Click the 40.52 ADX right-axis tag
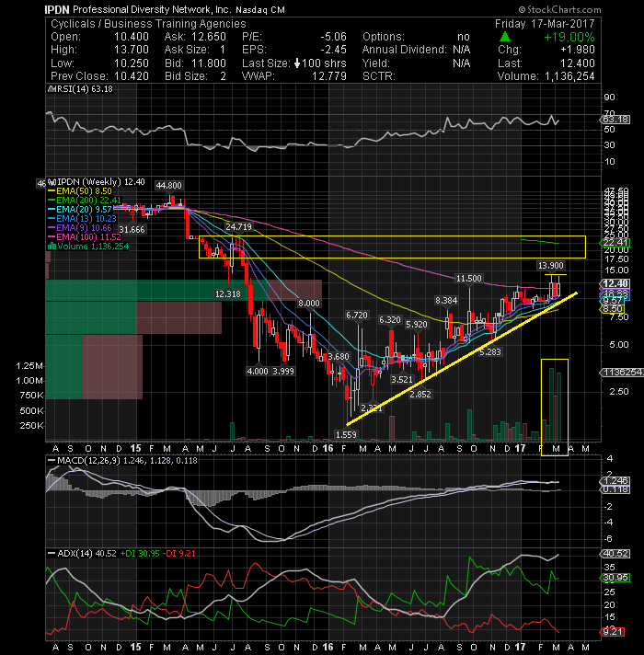The width and height of the screenshot is (644, 655). (x=615, y=554)
